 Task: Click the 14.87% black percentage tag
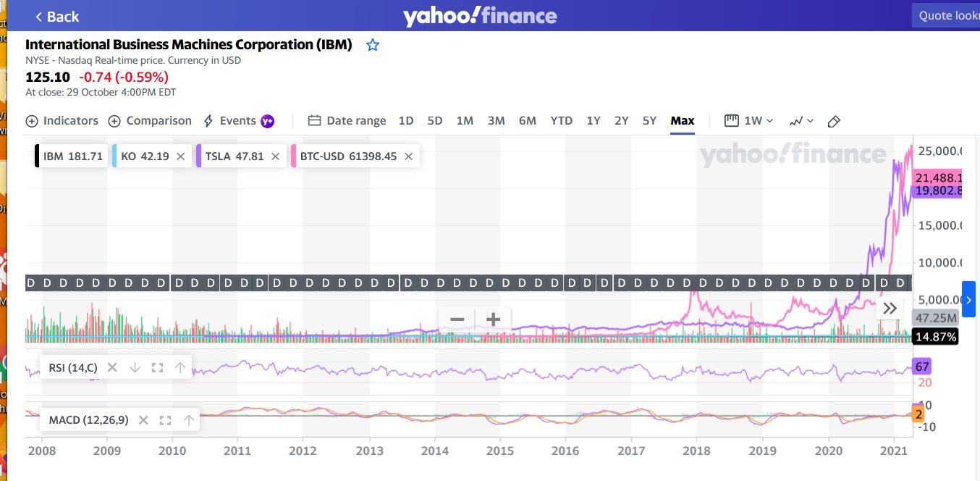click(x=936, y=337)
